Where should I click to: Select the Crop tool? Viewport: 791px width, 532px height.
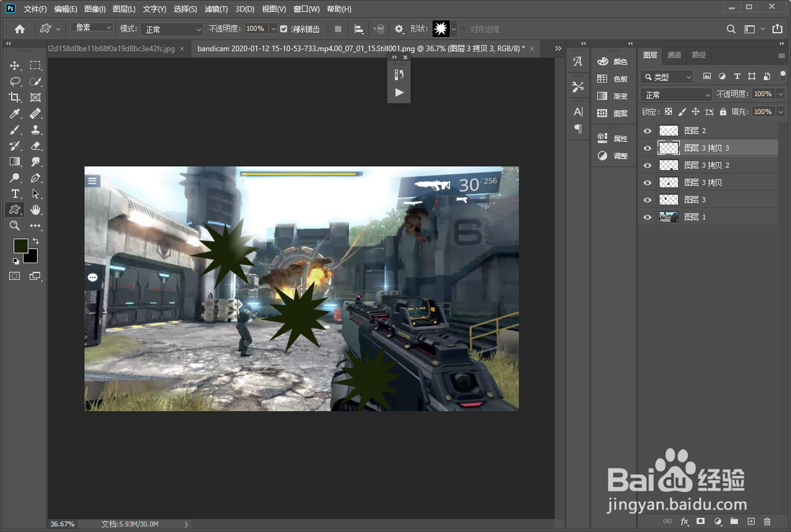(15, 97)
